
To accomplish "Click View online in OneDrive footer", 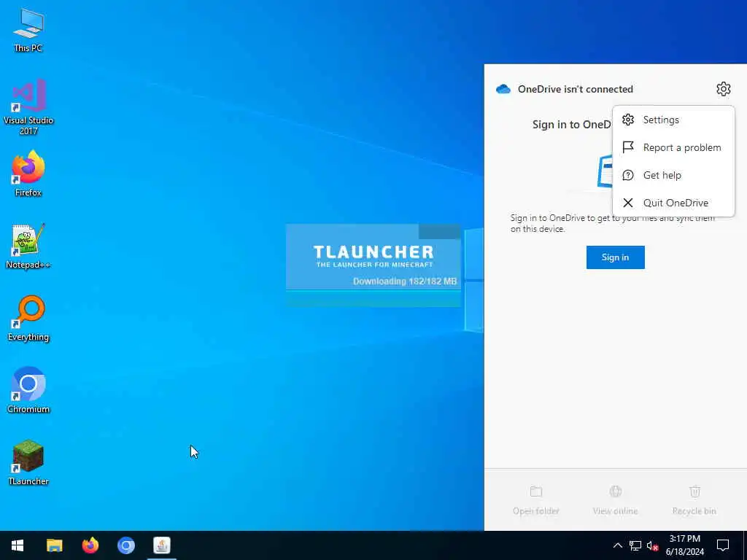I will pos(615,500).
